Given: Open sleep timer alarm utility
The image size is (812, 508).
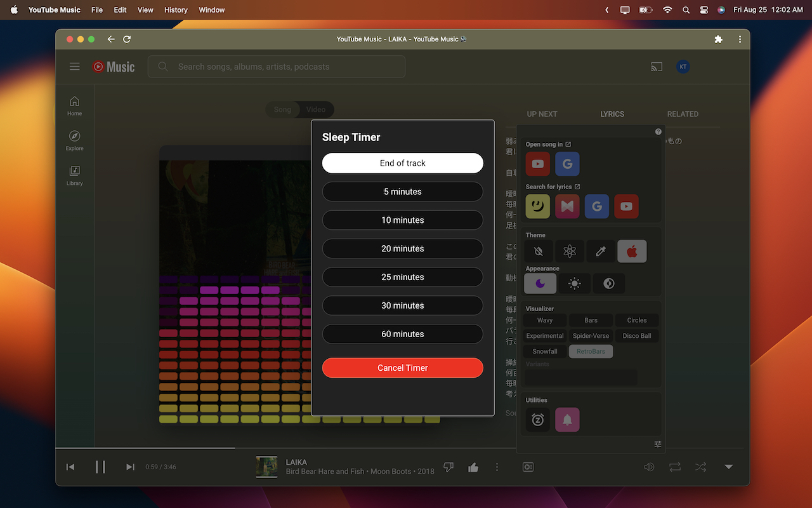Looking at the screenshot, I should (538, 420).
